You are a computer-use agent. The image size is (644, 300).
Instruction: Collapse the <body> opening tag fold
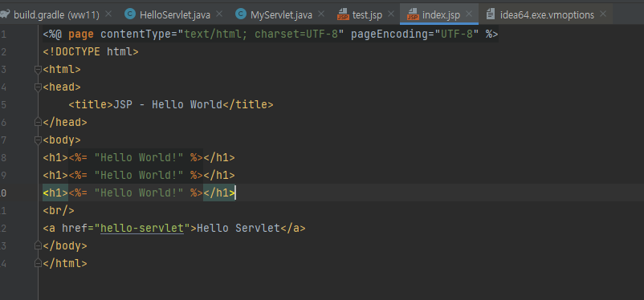pos(39,140)
